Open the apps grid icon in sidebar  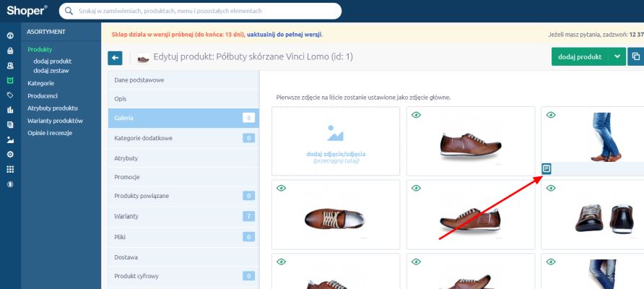click(10, 169)
